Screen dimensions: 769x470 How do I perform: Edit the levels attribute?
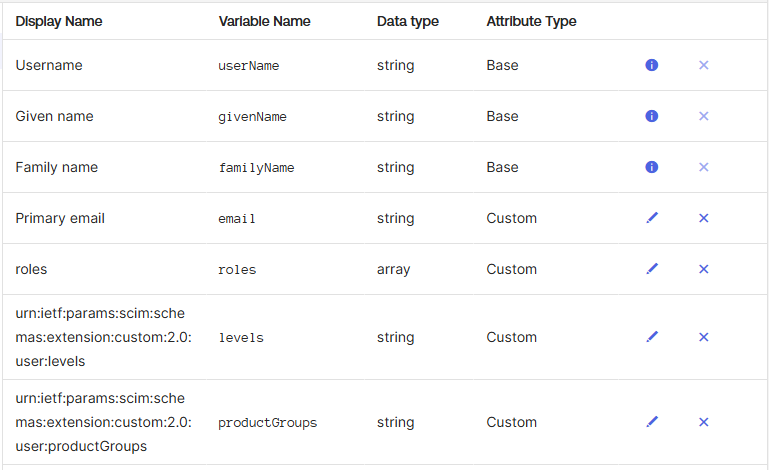pyautogui.click(x=652, y=337)
